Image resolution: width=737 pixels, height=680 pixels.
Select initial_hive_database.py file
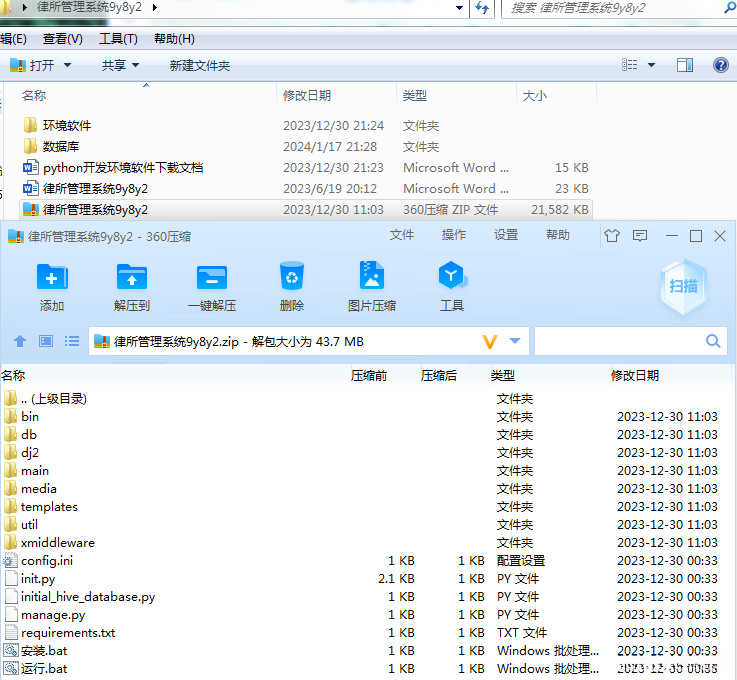coord(79,596)
